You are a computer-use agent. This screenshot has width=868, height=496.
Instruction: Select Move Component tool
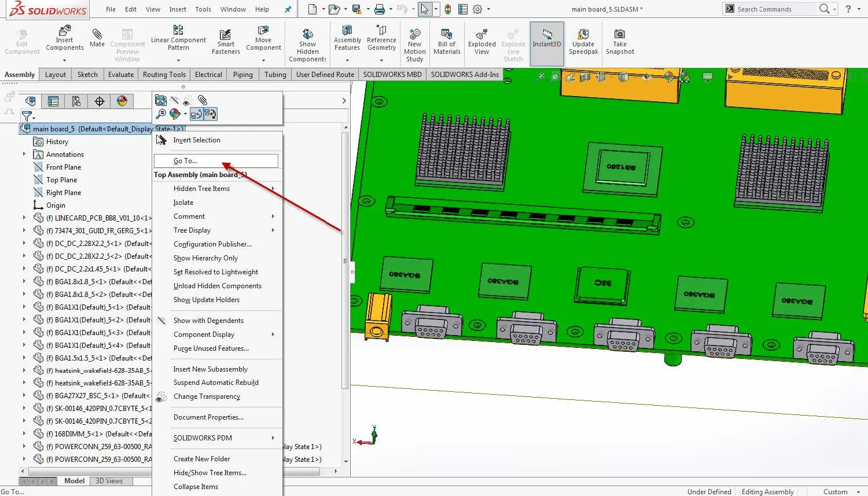click(263, 38)
